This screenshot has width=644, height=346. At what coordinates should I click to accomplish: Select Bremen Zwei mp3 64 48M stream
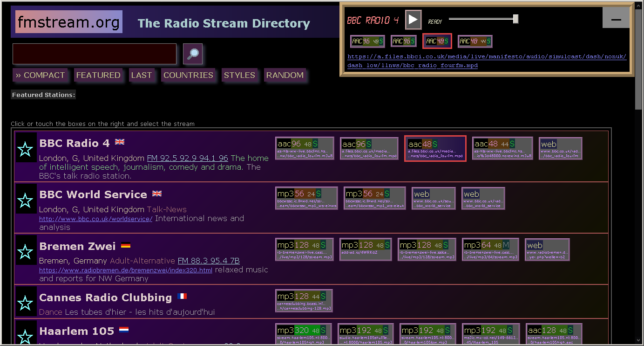pyautogui.click(x=490, y=249)
